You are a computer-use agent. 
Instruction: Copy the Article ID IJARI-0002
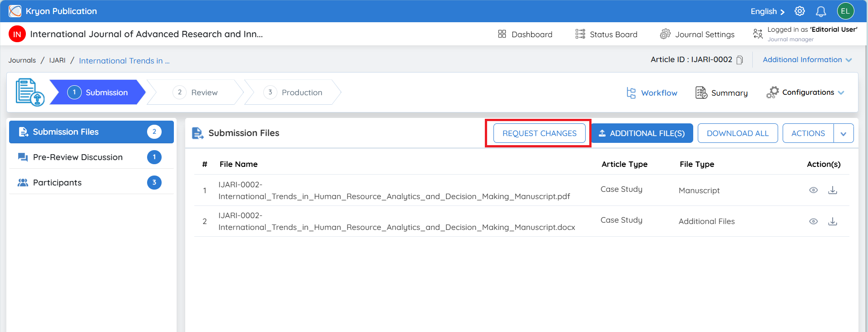coord(740,60)
